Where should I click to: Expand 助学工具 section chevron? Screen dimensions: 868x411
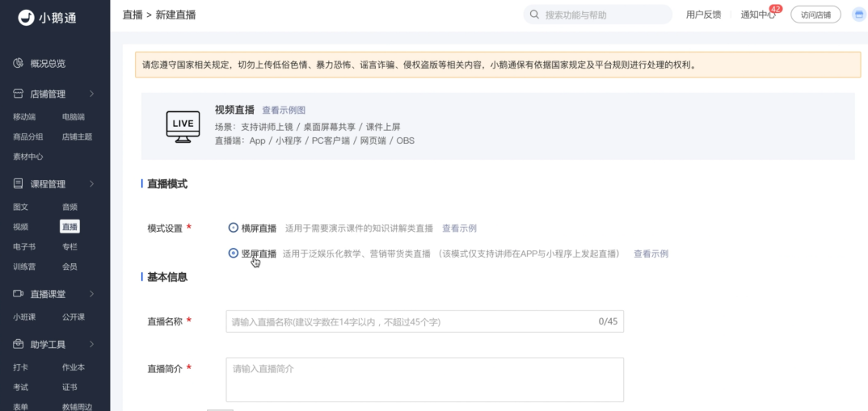click(91, 344)
